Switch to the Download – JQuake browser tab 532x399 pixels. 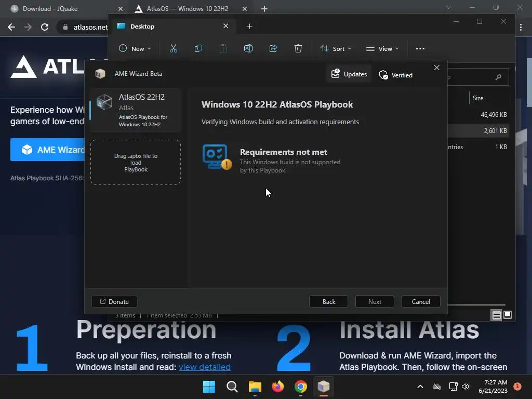(64, 9)
